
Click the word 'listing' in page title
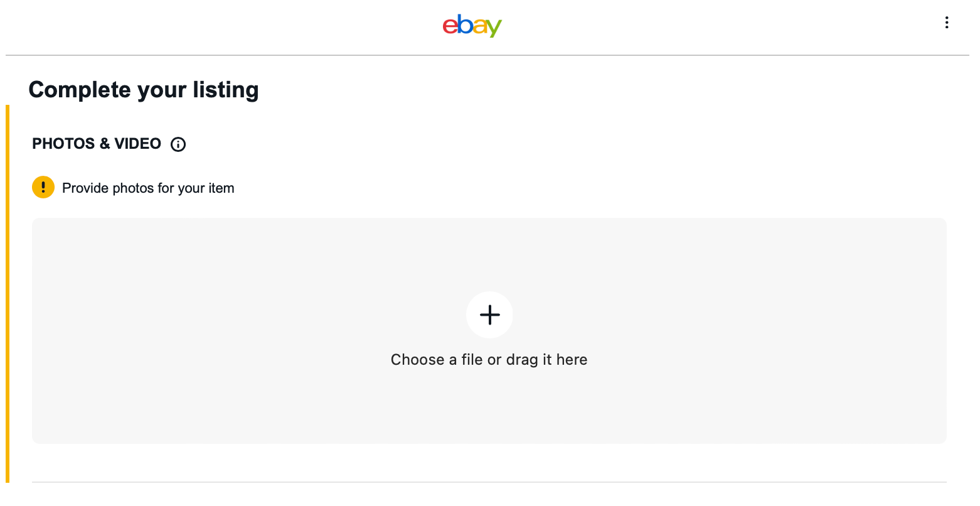point(225,90)
